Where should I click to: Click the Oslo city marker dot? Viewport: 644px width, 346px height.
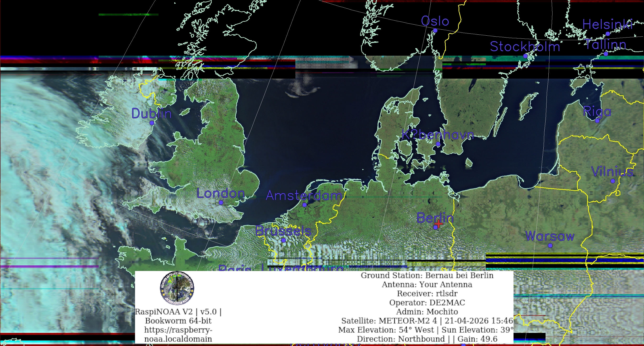[x=435, y=31]
